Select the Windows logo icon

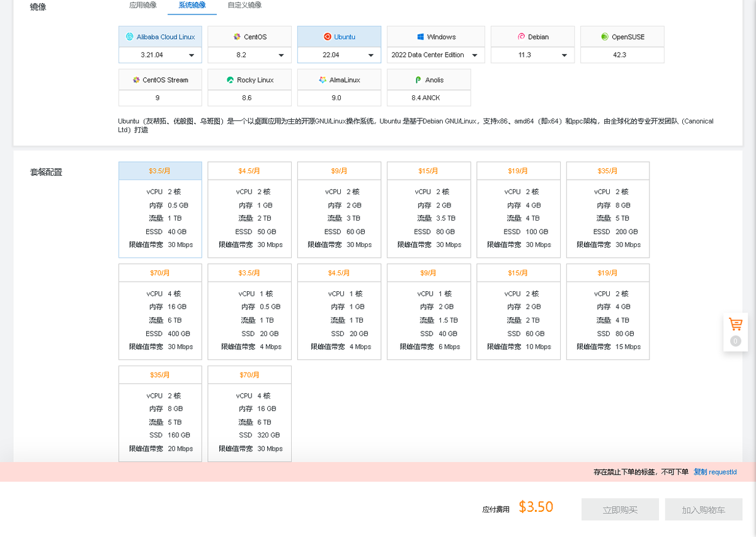click(x=420, y=37)
